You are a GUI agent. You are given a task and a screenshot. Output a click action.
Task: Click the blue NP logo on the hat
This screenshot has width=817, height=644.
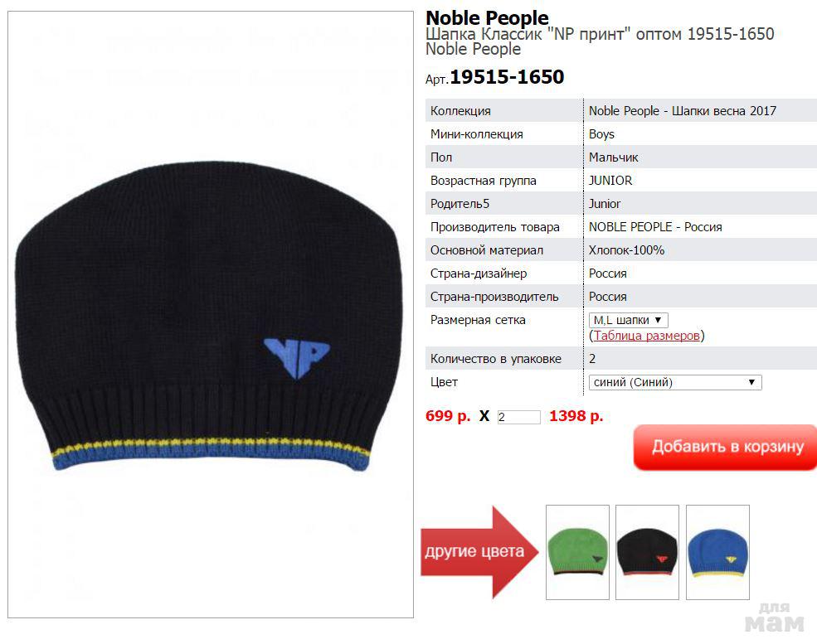click(x=297, y=358)
